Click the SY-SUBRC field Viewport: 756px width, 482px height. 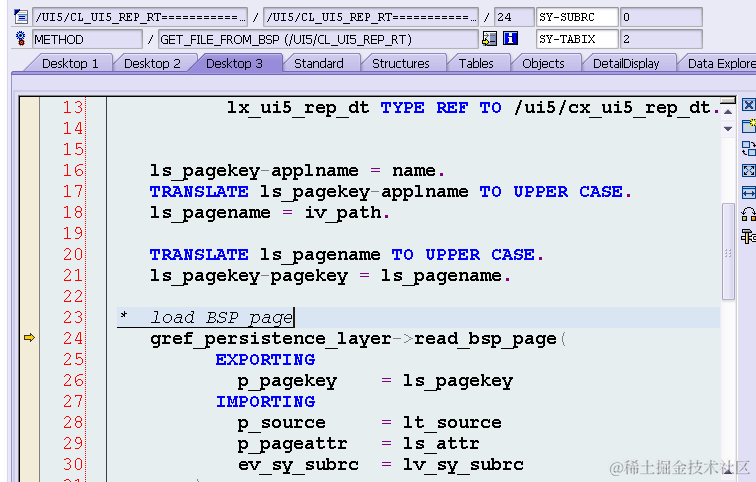[577, 17]
